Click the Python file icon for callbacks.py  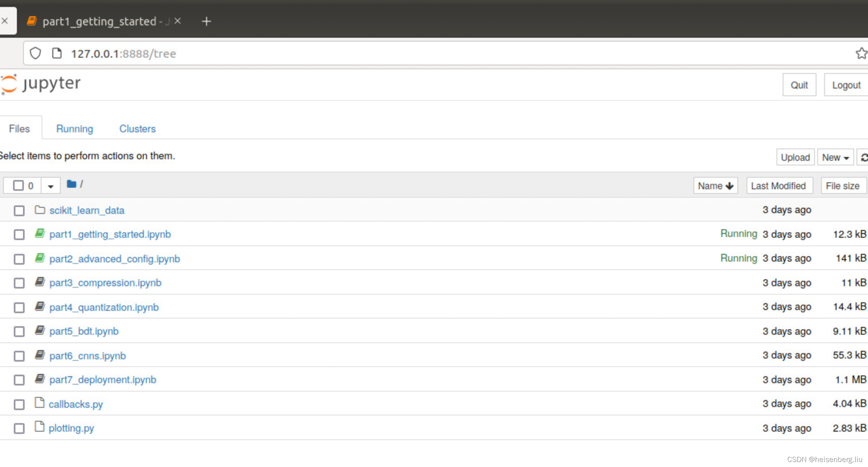click(x=40, y=403)
